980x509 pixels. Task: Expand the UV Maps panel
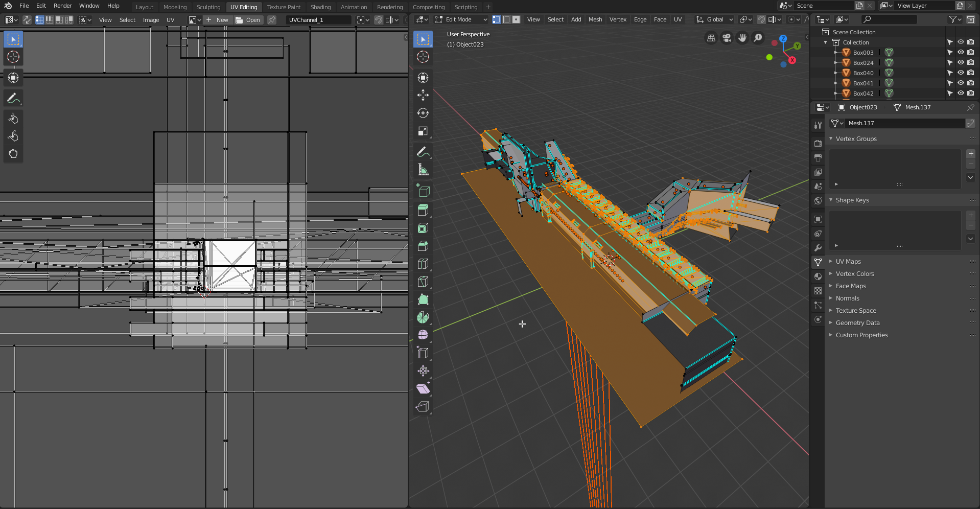[848, 262]
